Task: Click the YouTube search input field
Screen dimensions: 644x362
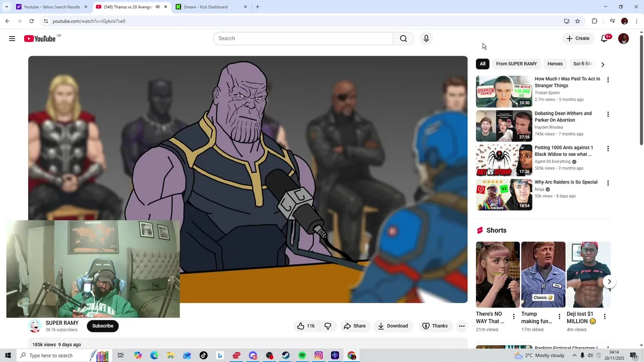Action: click(303, 39)
